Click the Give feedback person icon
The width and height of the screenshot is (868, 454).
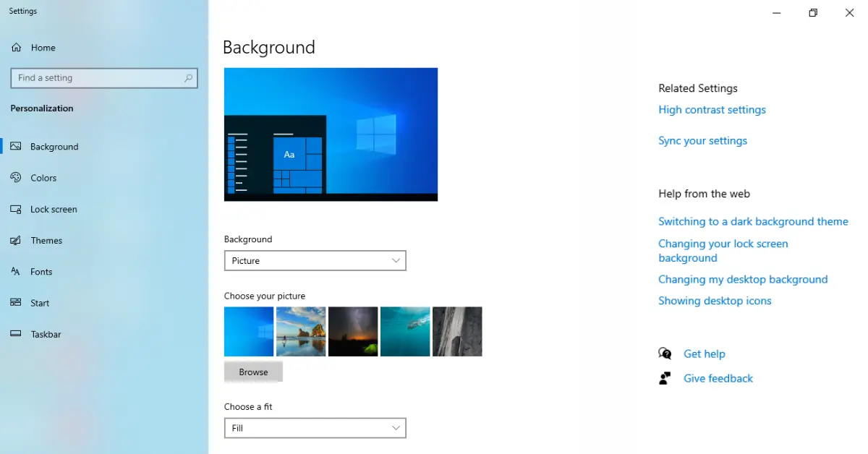(665, 378)
